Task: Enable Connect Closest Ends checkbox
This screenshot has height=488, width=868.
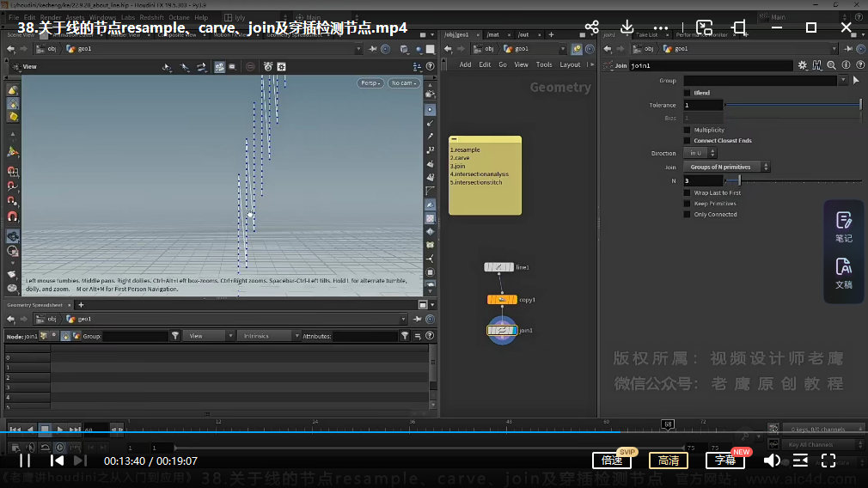Action: tap(687, 141)
